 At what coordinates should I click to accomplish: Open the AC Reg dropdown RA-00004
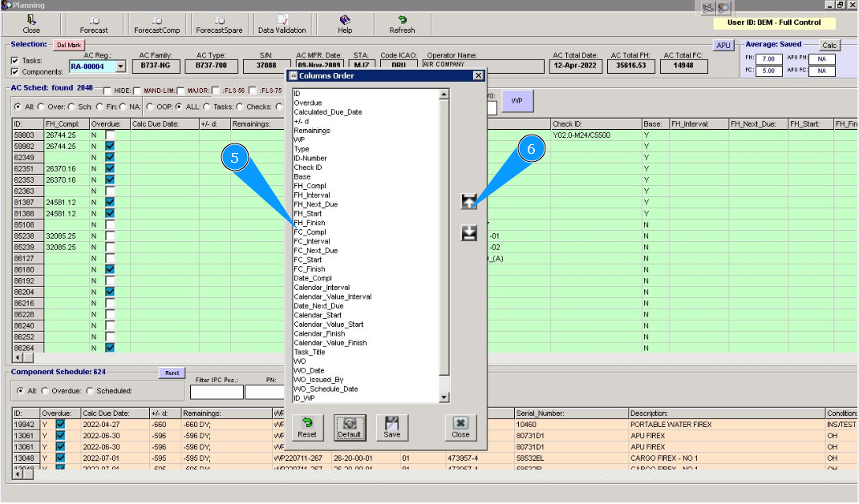pyautogui.click(x=121, y=67)
